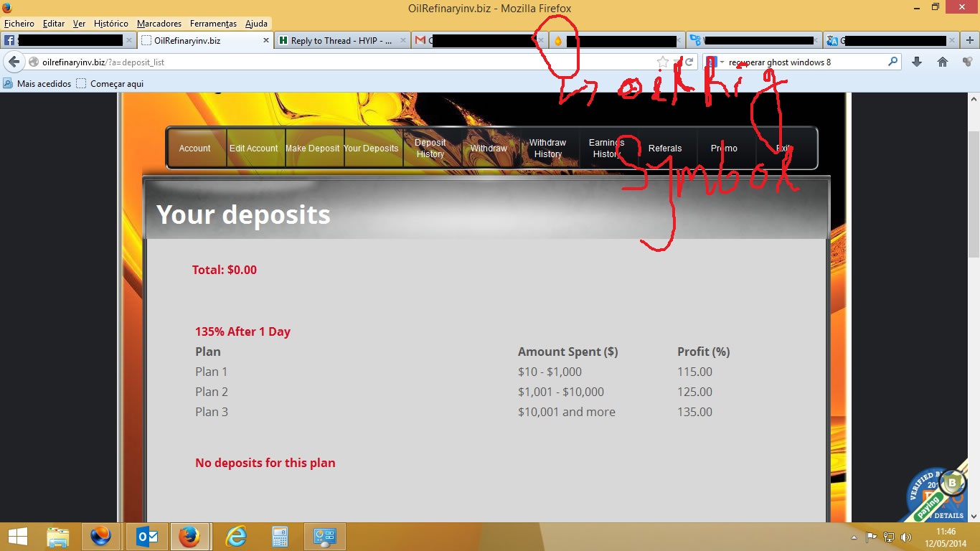Open the Firefox downloads arrow
Viewport: 980px width, 551px height.
(916, 62)
